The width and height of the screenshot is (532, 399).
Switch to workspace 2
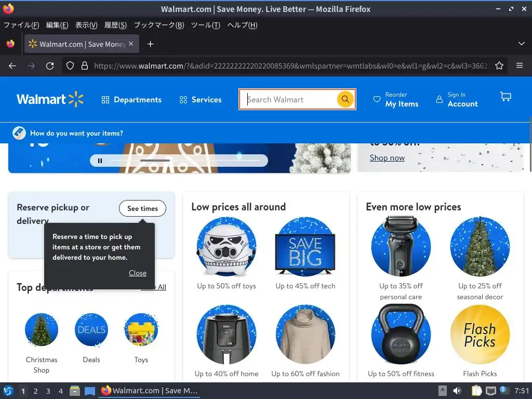(x=36, y=391)
